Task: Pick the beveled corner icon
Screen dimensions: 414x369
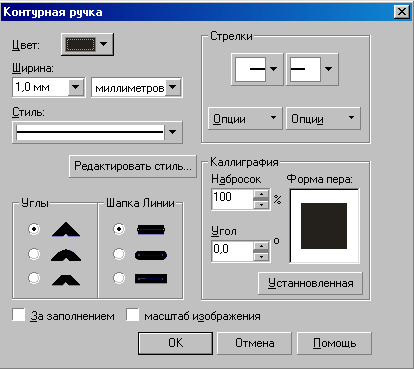Action: tap(66, 279)
